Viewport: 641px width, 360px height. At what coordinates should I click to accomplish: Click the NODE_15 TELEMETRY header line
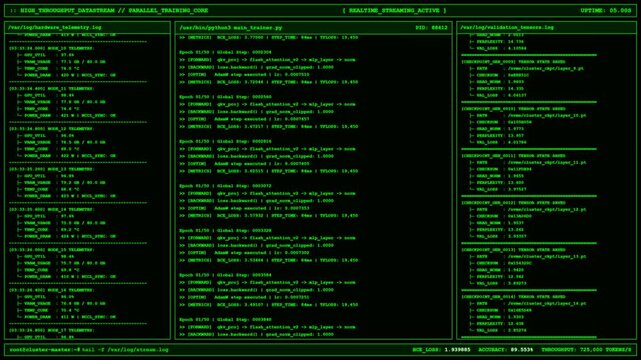[x=52, y=250]
